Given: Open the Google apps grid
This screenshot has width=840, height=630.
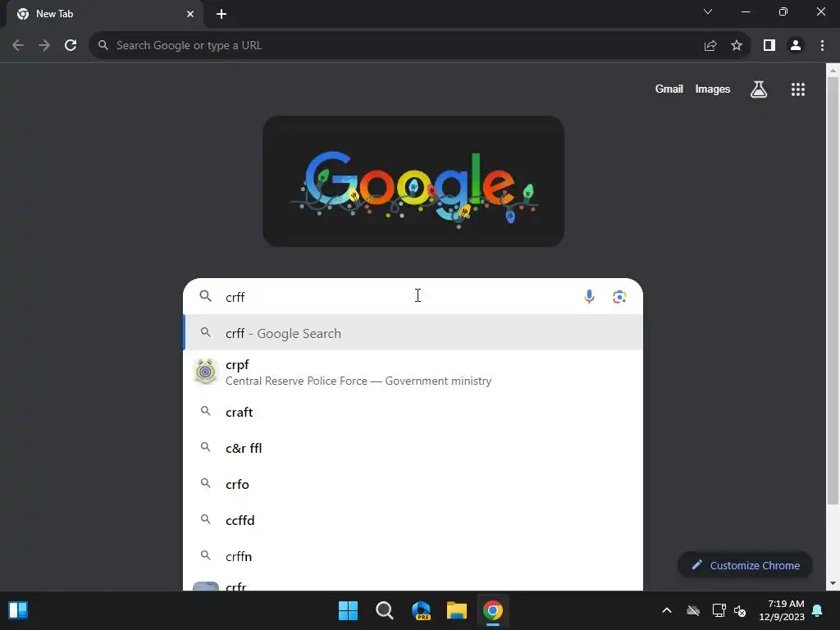Looking at the screenshot, I should pyautogui.click(x=798, y=89).
